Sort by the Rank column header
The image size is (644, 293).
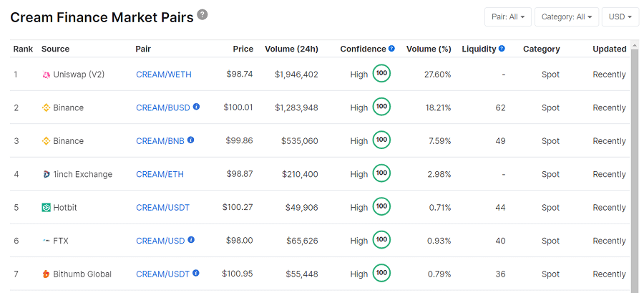point(23,49)
